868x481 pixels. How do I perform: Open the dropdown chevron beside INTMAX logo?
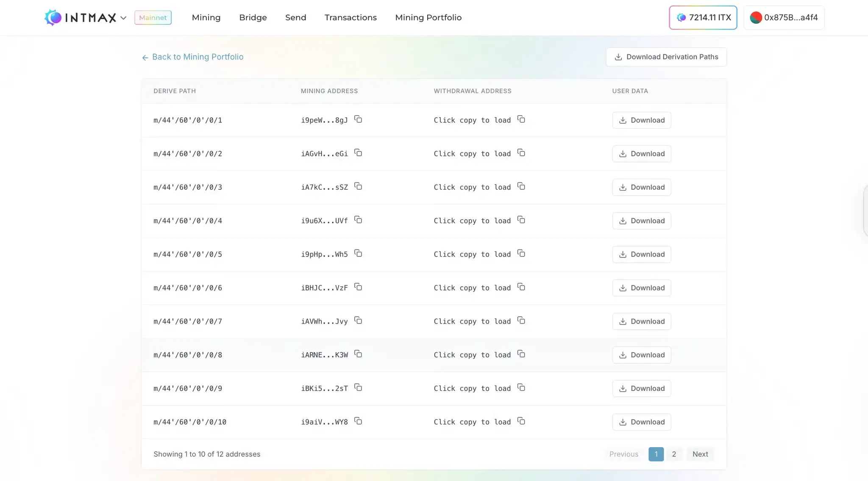coord(124,18)
